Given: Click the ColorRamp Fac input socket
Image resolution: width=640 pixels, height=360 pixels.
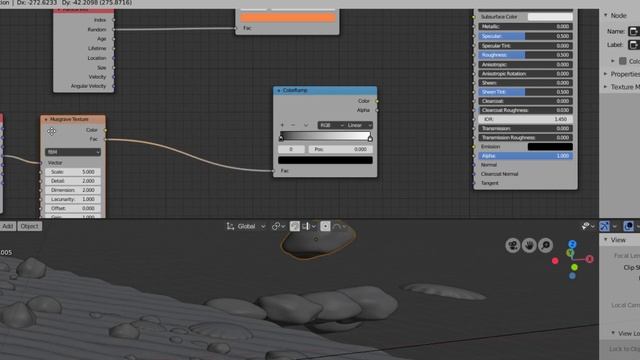Looking at the screenshot, I should pyautogui.click(x=273, y=171).
